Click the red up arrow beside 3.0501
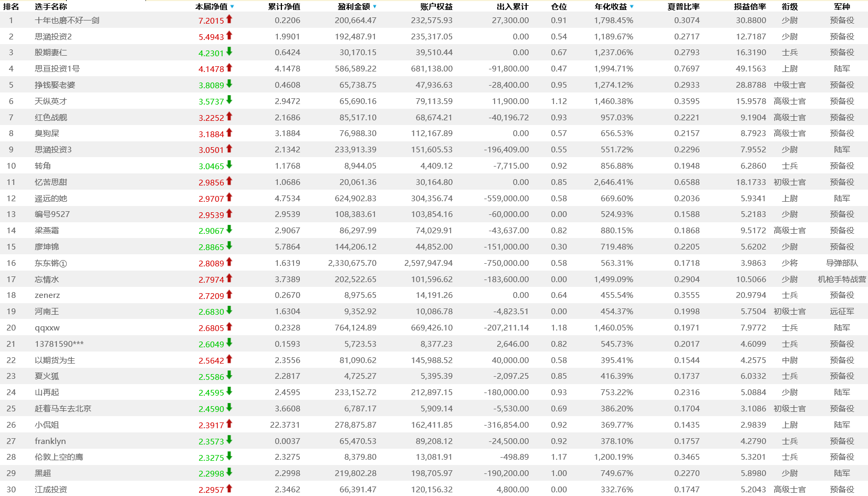Viewport: 868px width, 496px height. point(229,149)
